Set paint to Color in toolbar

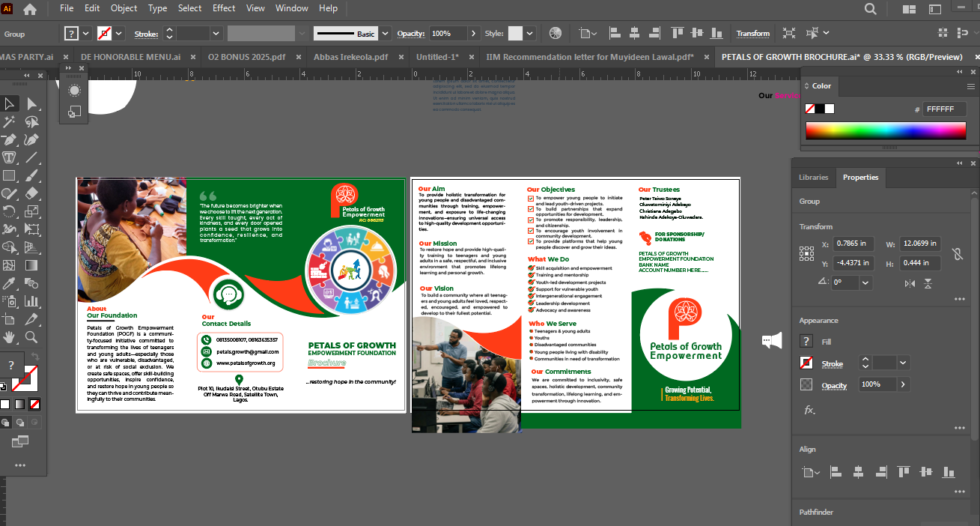[x=5, y=404]
